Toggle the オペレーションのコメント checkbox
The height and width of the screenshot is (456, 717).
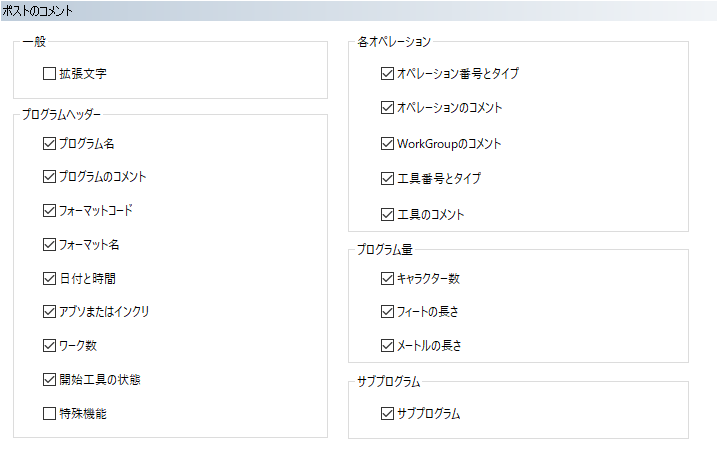[387, 108]
